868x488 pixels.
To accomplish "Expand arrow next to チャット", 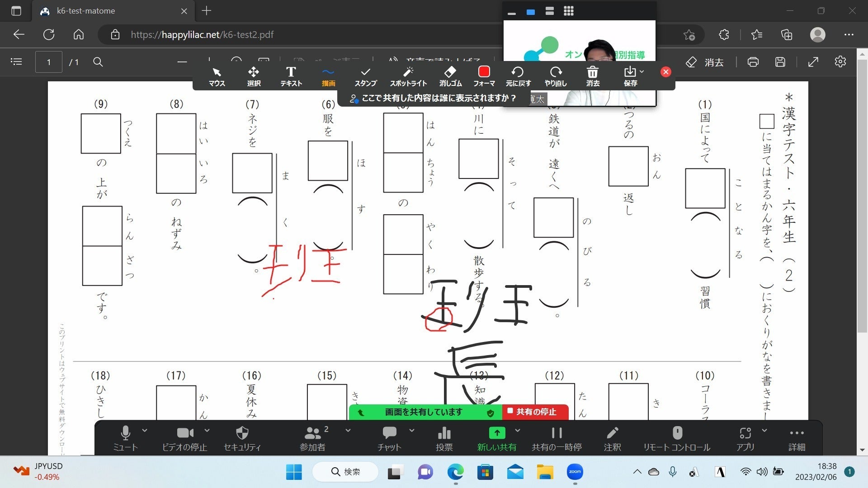I will [x=411, y=431].
